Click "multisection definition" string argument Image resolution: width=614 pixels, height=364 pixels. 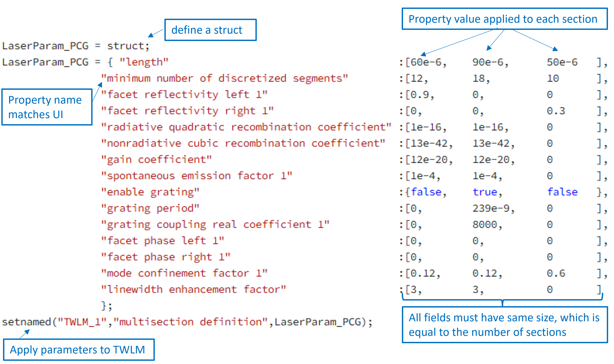[x=191, y=322]
